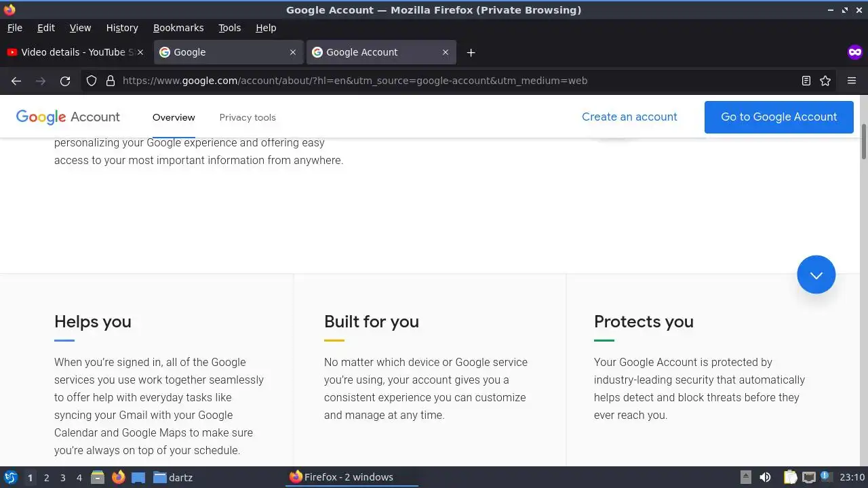Open a new tab with plus button
This screenshot has width=868, height=488.
(471, 52)
